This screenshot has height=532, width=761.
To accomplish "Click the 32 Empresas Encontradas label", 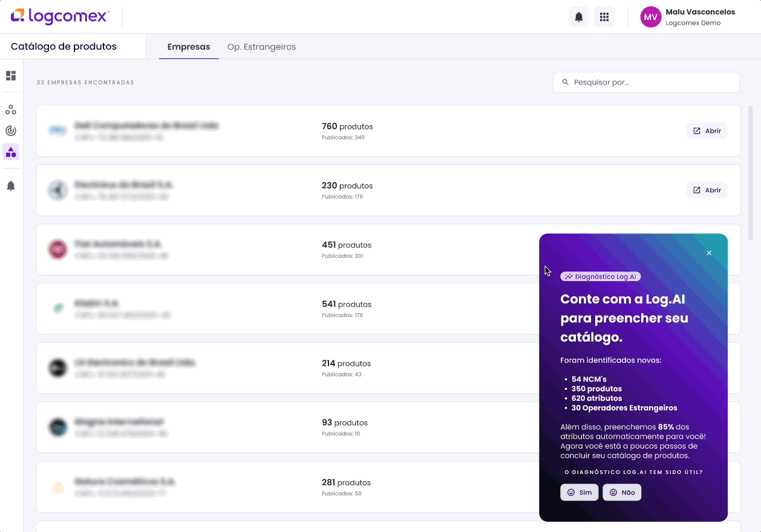I will (85, 82).
